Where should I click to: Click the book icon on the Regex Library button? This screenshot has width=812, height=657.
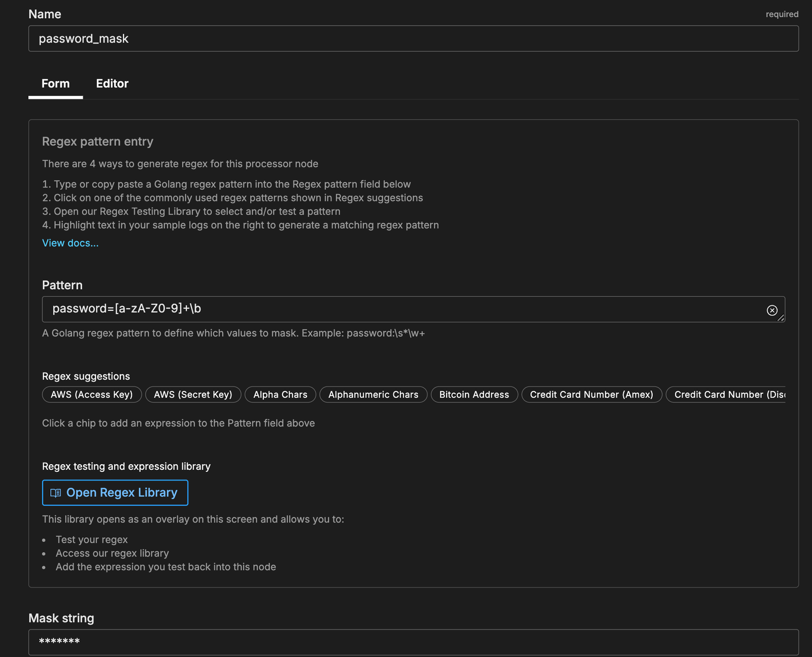point(56,493)
